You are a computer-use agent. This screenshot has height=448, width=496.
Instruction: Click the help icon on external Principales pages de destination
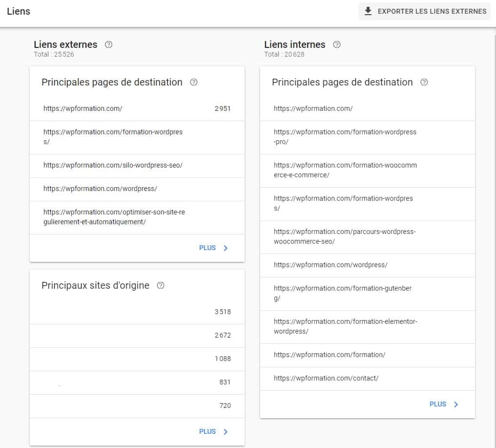(193, 82)
